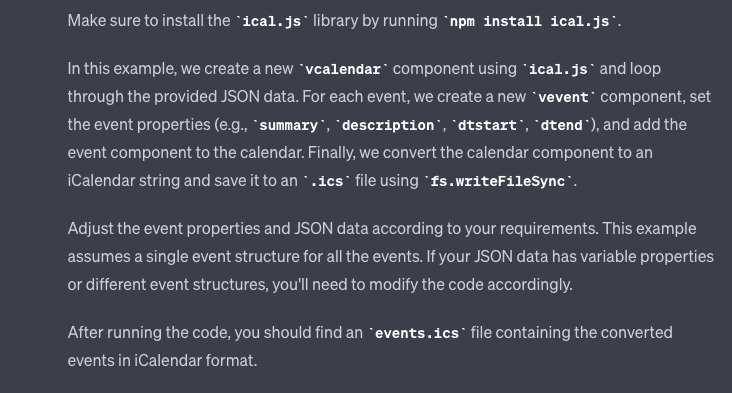Image resolution: width=732 pixels, height=393 pixels.
Task: Click 'ical.js' code following 'component using'
Action: (x=558, y=70)
